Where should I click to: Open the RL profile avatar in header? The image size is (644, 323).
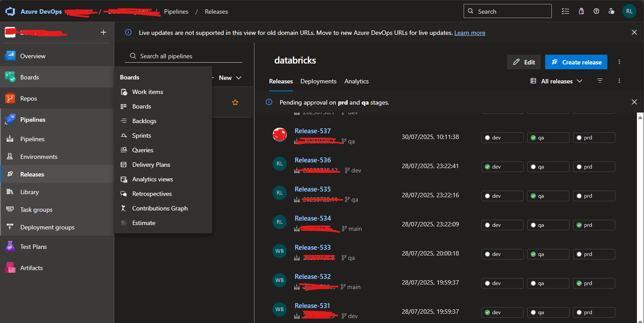click(629, 11)
